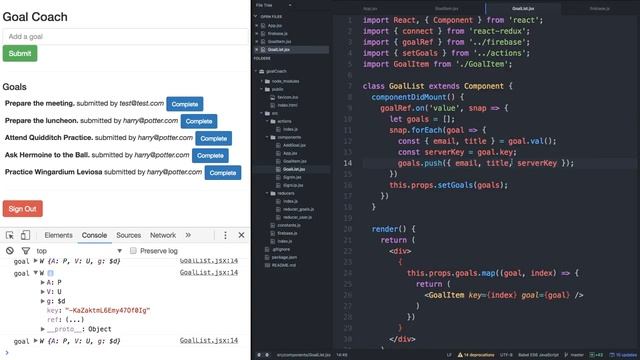Enable the Preserve log checkbox

click(x=133, y=251)
